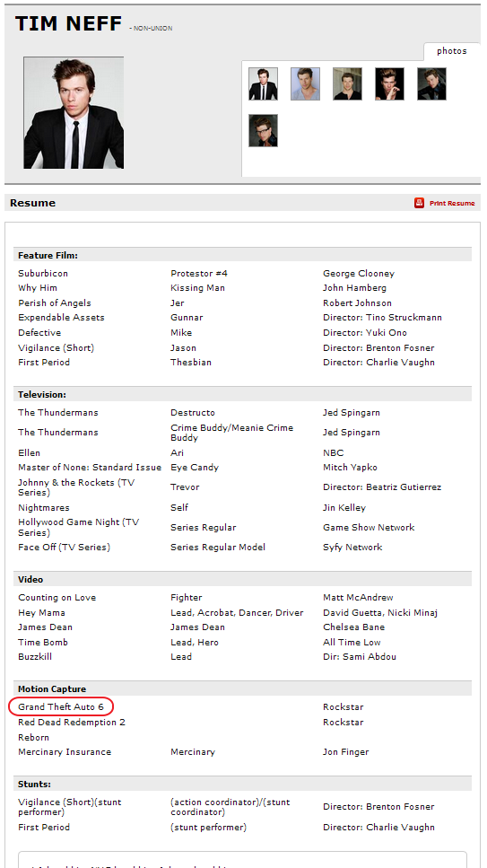This screenshot has height=868, width=487.
Task: Select the second thumbnail with blue background
Action: tap(306, 84)
